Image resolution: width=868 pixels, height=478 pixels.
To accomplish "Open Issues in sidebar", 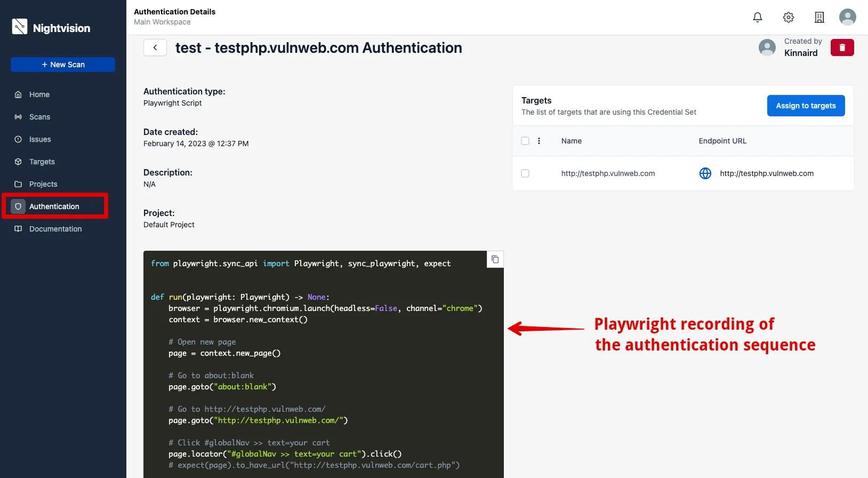I will coord(40,139).
